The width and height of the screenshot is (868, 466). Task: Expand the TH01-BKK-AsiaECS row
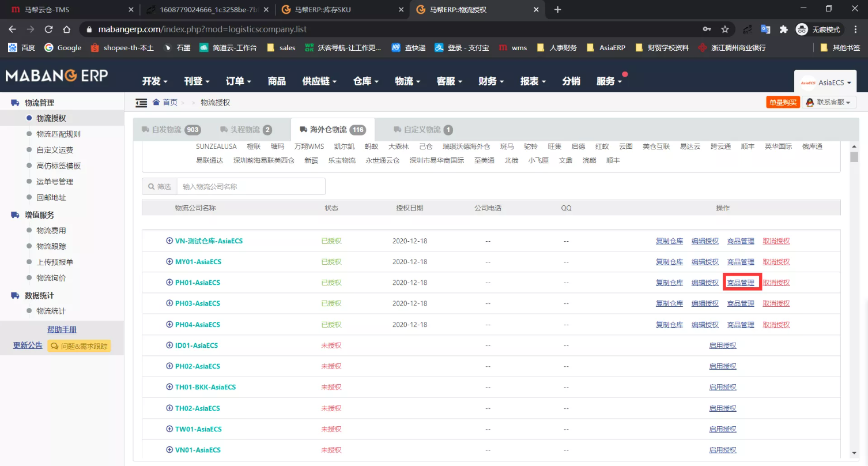click(169, 387)
